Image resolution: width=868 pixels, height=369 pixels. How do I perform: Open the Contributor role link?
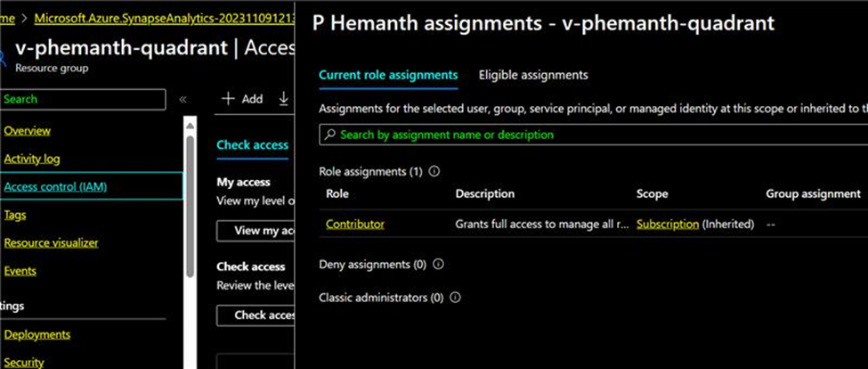tap(355, 225)
